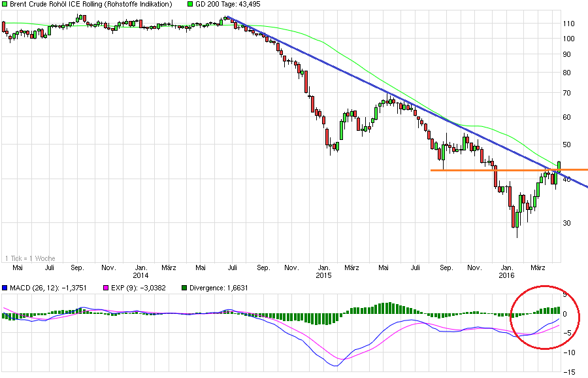Screen dimensions: 588x378
Task: Click the 30 price axis label
Action: click(567, 223)
